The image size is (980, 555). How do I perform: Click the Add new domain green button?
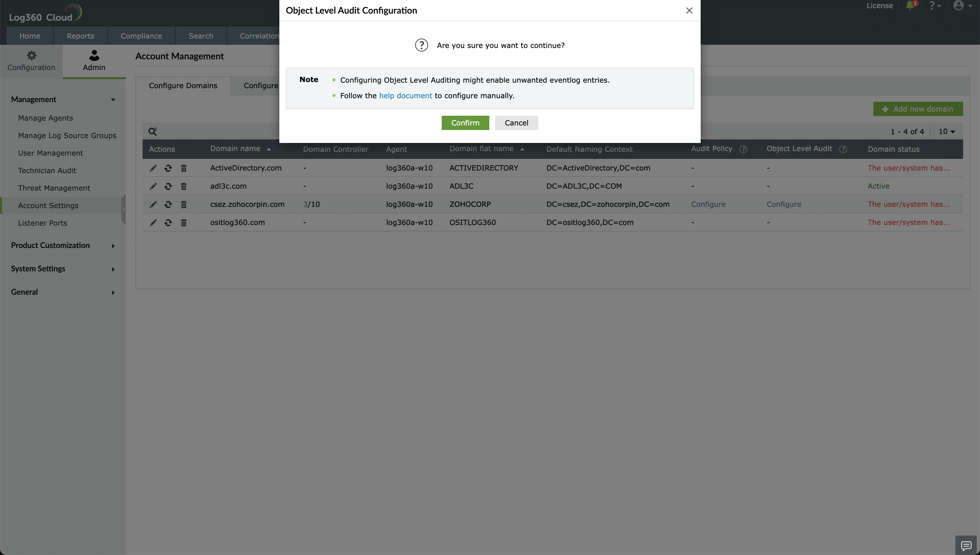pyautogui.click(x=917, y=109)
